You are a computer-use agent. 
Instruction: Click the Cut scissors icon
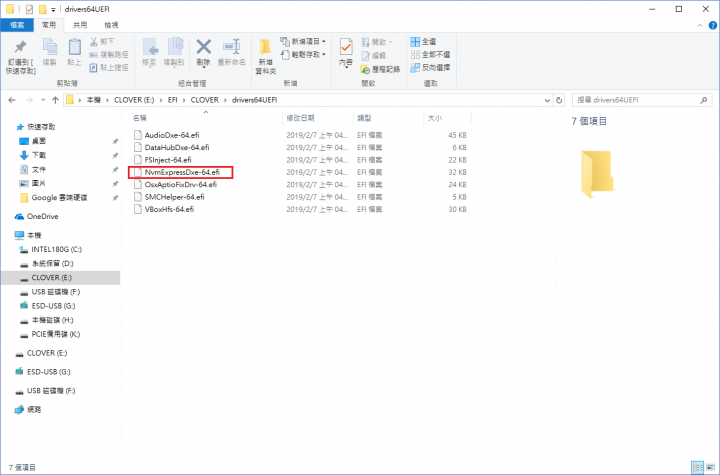[x=94, y=42]
